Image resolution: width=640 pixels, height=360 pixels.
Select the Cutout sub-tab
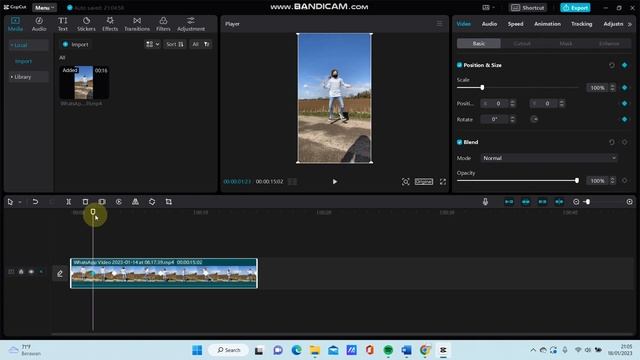pos(522,43)
